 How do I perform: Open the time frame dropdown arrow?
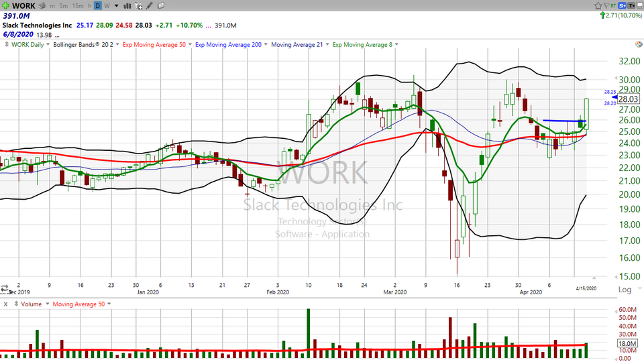pyautogui.click(x=116, y=6)
